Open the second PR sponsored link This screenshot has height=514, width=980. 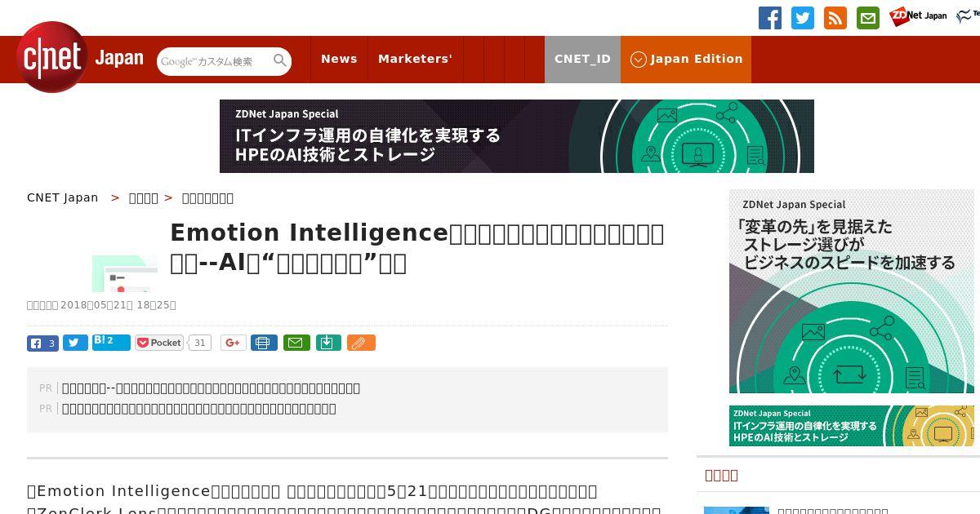pos(199,409)
